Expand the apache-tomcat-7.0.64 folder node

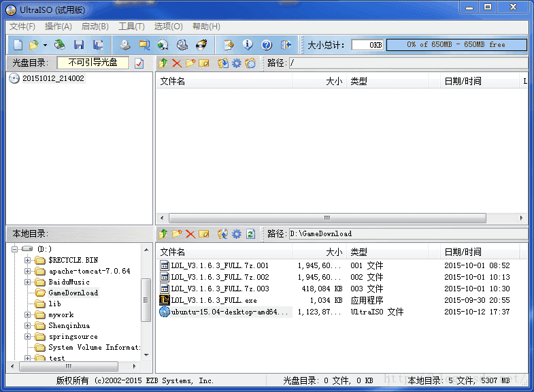pos(28,272)
